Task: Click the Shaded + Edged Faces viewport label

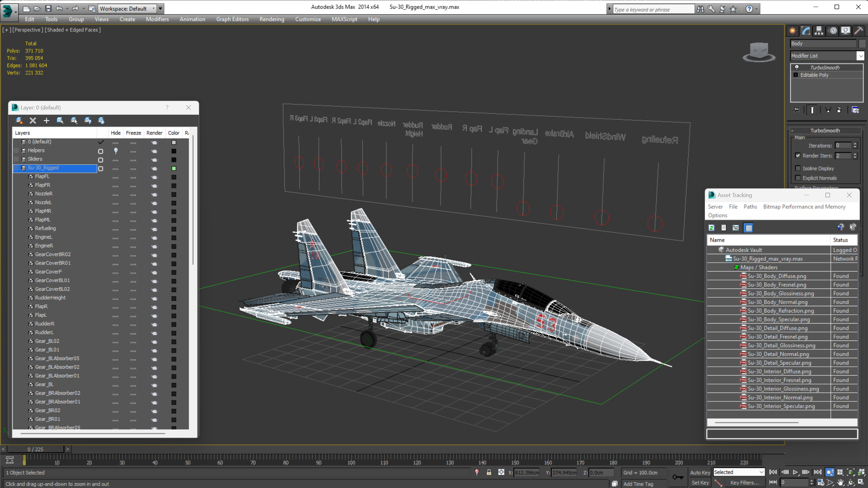Action: [72, 29]
